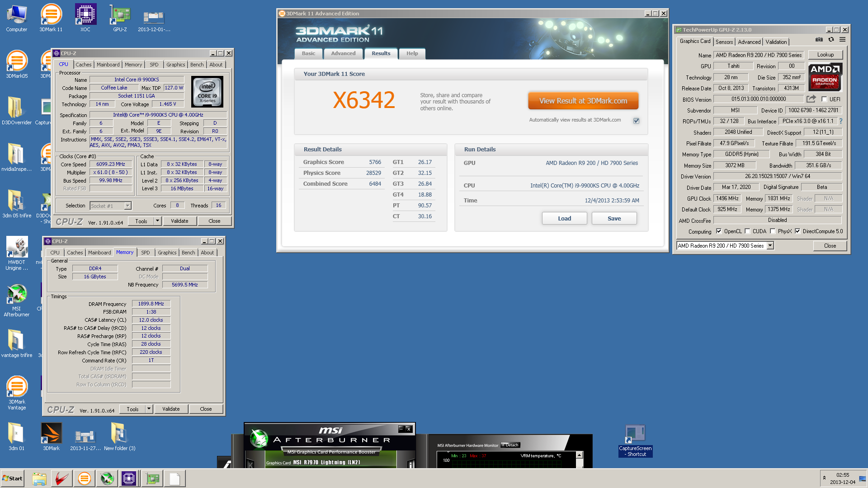Toggle the UEFI checkbox in GPU-Z
Screen dimensions: 868x488
(824, 99)
